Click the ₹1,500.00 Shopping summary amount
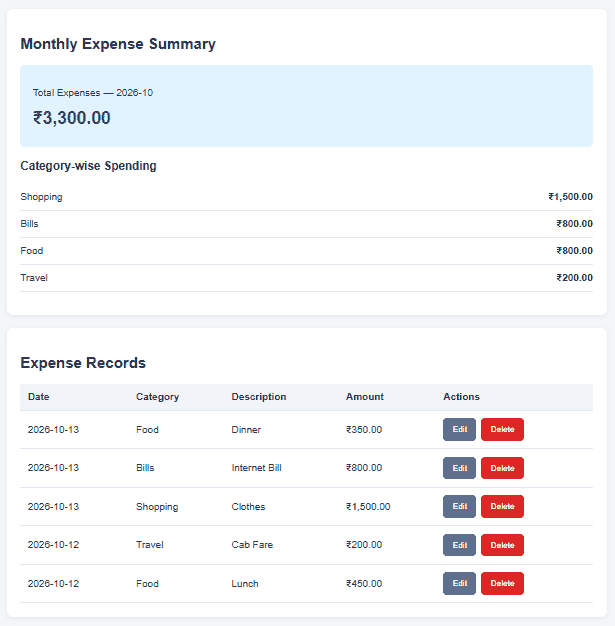The height and width of the screenshot is (626, 615). [570, 197]
